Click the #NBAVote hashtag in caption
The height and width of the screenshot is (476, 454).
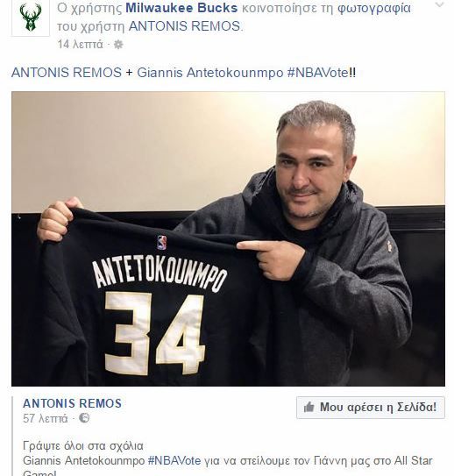coord(317,73)
